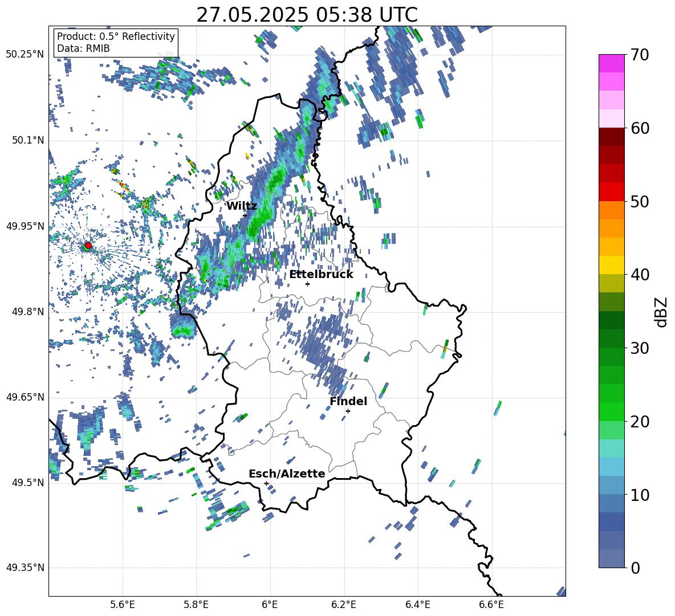Click the 50.1°N latitude label
675x616 pixels.
(x=28, y=141)
